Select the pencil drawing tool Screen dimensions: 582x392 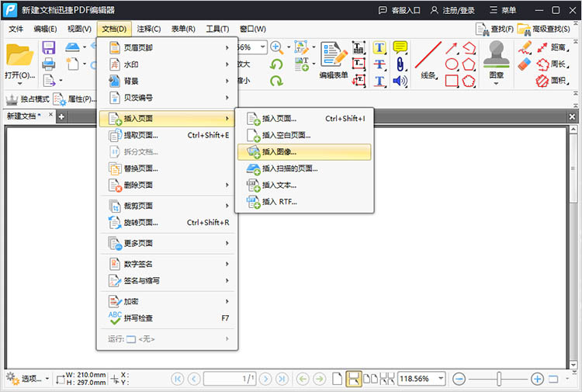525,47
